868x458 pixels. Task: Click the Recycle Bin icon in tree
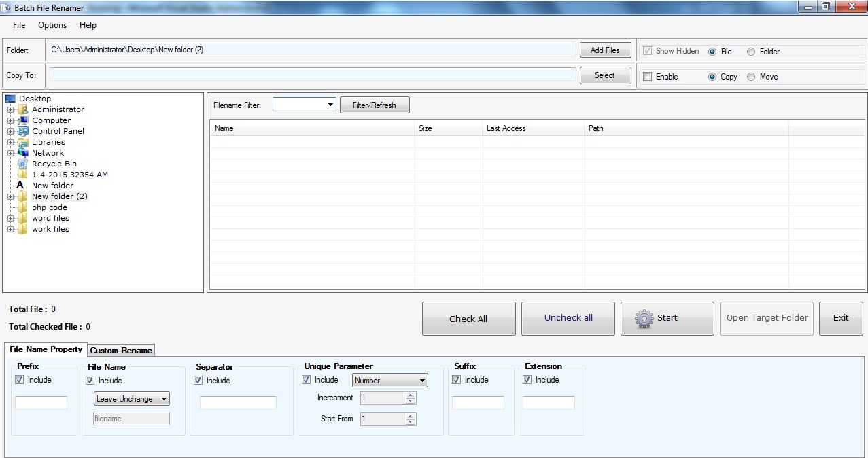pyautogui.click(x=23, y=164)
